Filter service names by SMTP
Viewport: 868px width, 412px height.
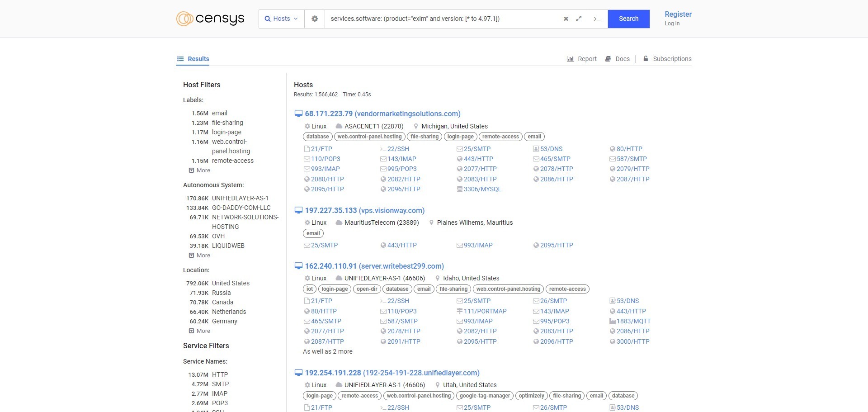tap(220, 384)
